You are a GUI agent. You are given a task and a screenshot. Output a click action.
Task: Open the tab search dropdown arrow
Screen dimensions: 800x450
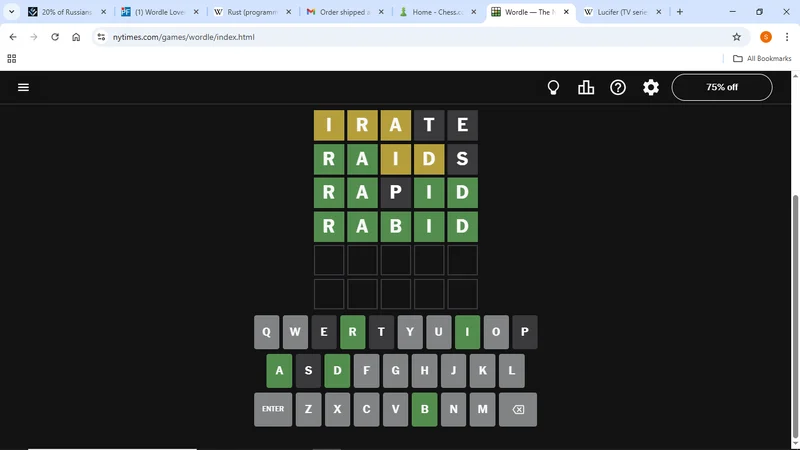click(11, 12)
